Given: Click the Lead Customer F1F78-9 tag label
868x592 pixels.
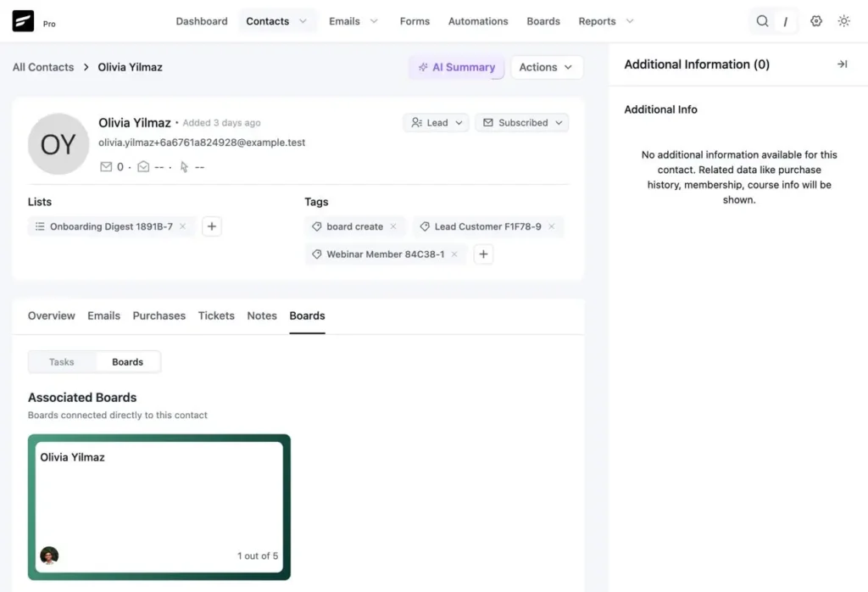Looking at the screenshot, I should 487,226.
